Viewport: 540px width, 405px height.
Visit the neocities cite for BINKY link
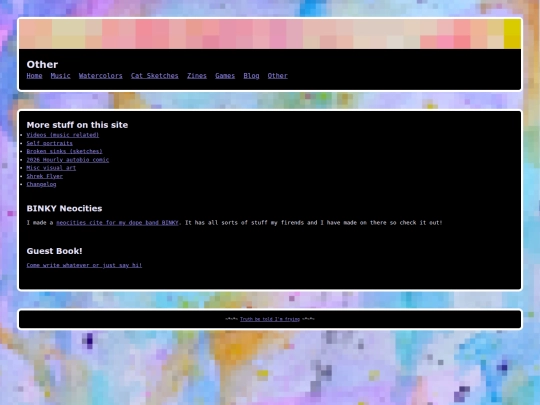117,223
